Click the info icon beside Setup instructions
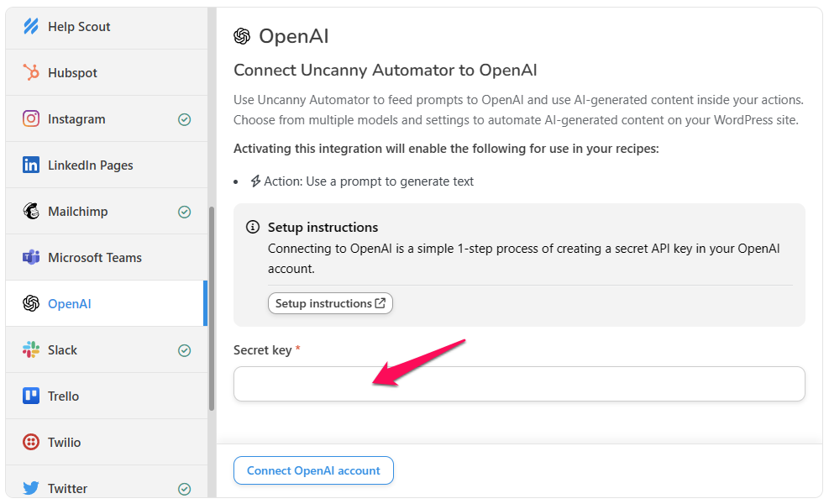 pyautogui.click(x=252, y=228)
